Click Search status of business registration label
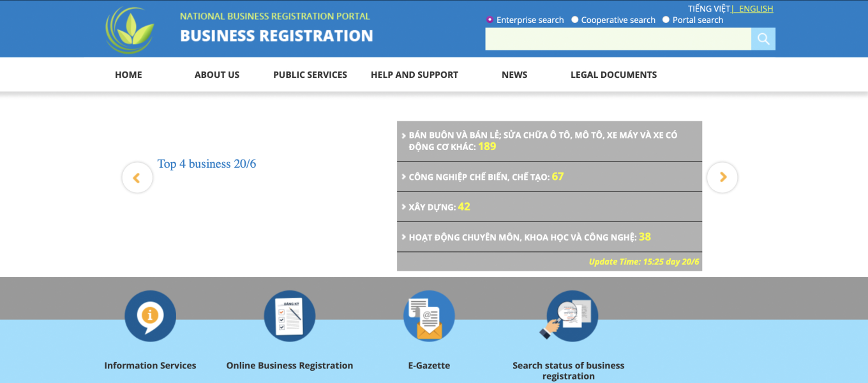Screen dimensions: 868x383 coord(569,371)
